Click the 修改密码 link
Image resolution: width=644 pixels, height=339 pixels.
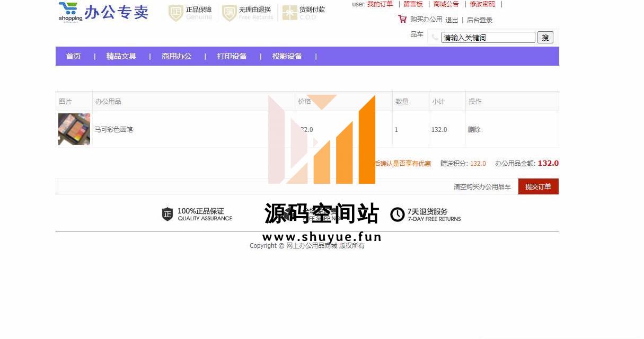(x=482, y=4)
